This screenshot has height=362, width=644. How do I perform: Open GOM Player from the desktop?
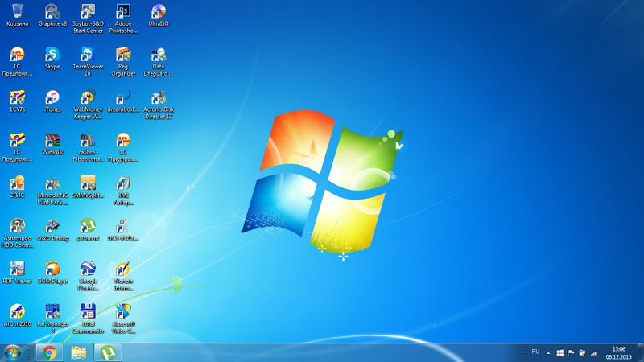coord(52,269)
